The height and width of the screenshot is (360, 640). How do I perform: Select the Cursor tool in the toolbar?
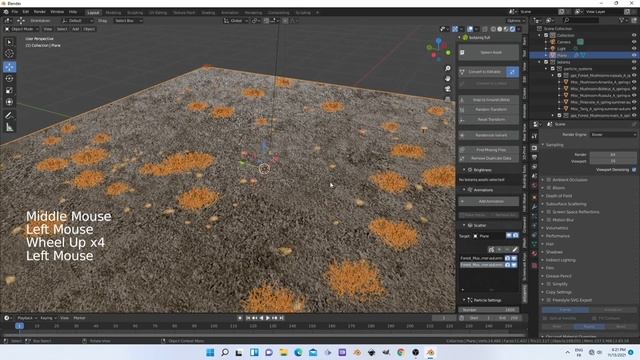click(x=9, y=53)
